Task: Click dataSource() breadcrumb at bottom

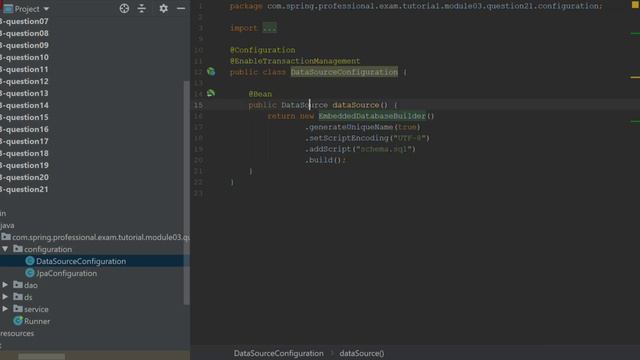Action: point(362,353)
